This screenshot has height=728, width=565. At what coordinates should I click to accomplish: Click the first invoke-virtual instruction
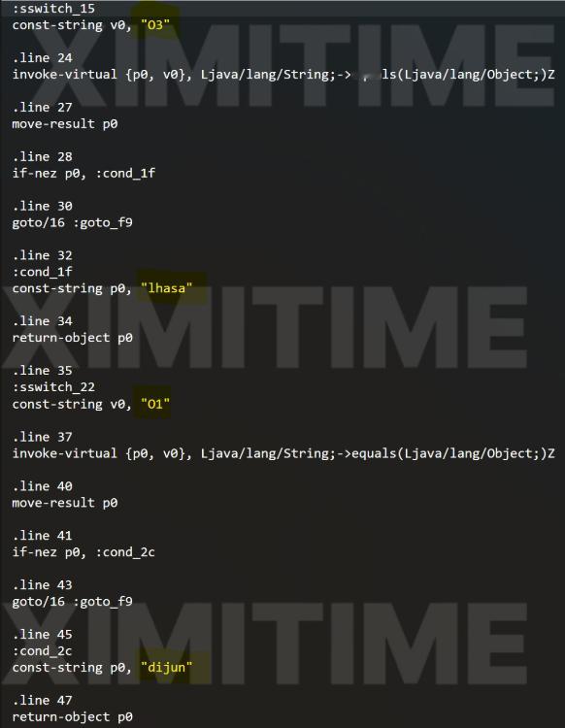(283, 75)
